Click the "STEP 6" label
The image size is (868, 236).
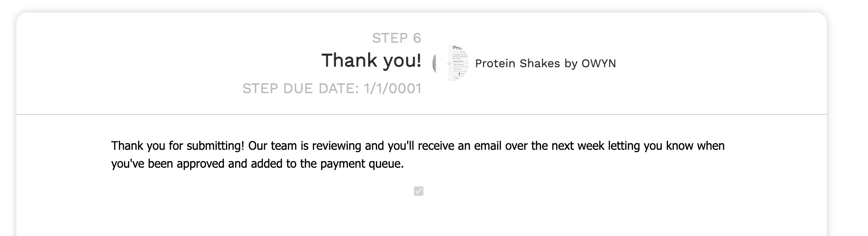click(x=396, y=38)
